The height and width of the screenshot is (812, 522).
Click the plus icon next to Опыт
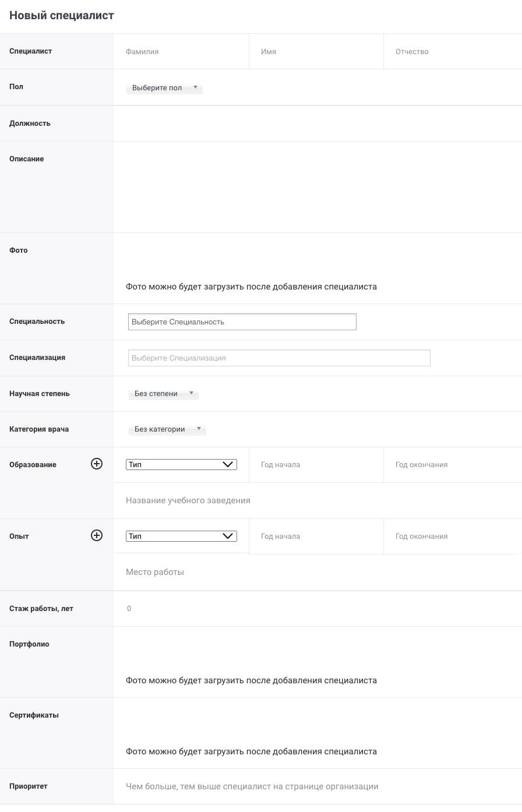click(x=97, y=535)
